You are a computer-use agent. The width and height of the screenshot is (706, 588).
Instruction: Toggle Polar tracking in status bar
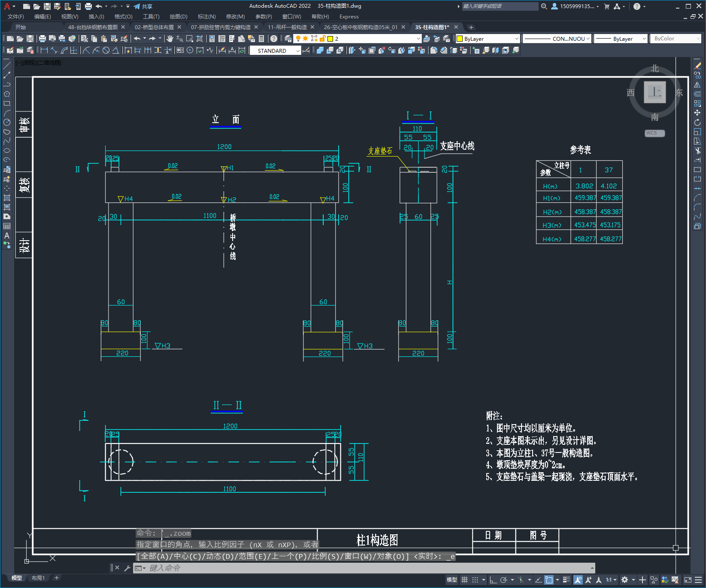coord(504,580)
